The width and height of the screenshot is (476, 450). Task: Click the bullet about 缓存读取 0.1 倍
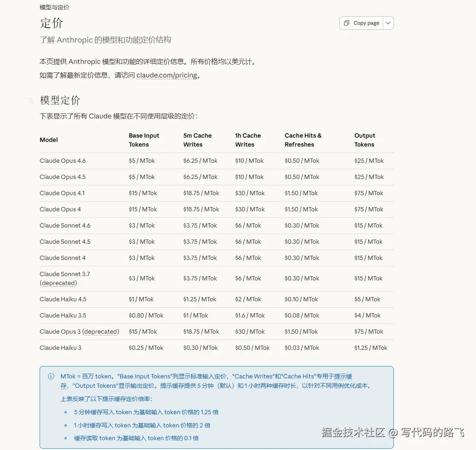tap(136, 438)
